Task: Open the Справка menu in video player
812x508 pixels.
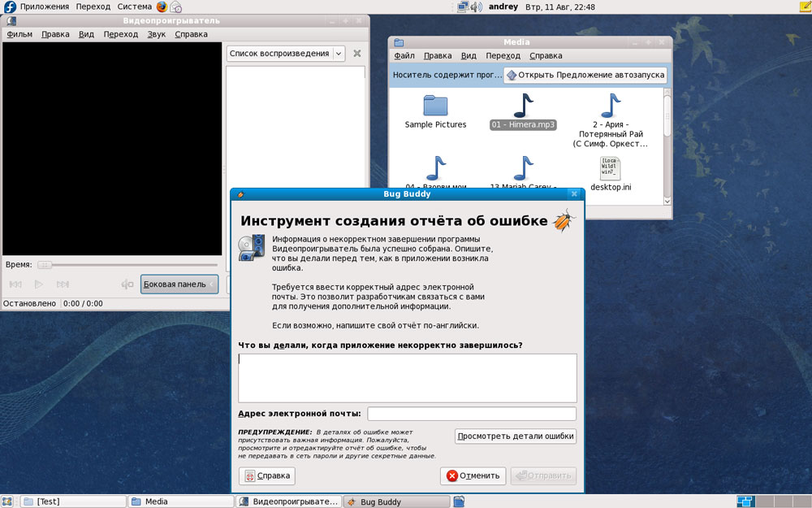Action: [x=191, y=34]
